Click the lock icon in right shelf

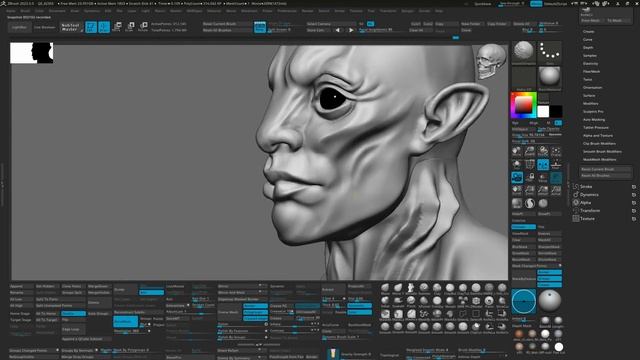[530, 177]
